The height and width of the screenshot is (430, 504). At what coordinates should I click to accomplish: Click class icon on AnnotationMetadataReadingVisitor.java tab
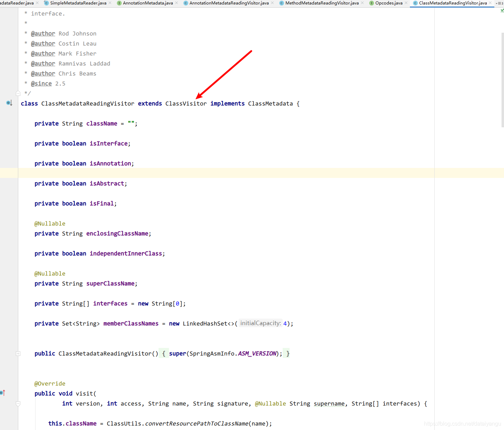click(x=186, y=3)
